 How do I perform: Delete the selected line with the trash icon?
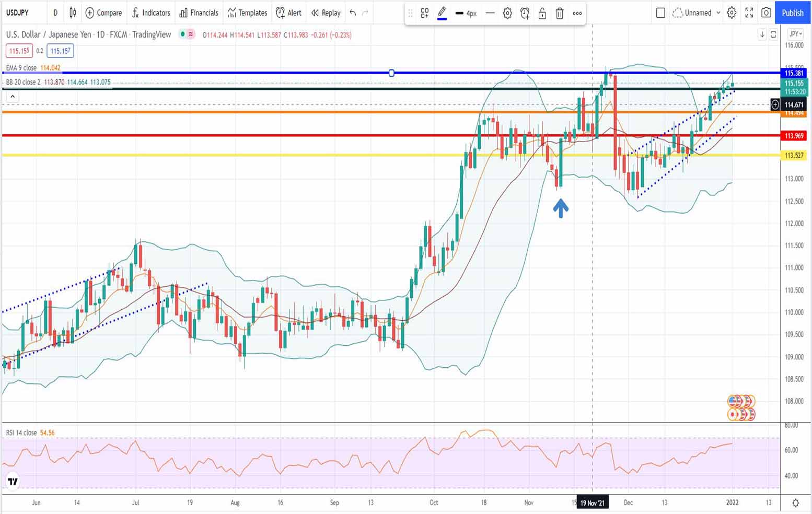pos(560,14)
